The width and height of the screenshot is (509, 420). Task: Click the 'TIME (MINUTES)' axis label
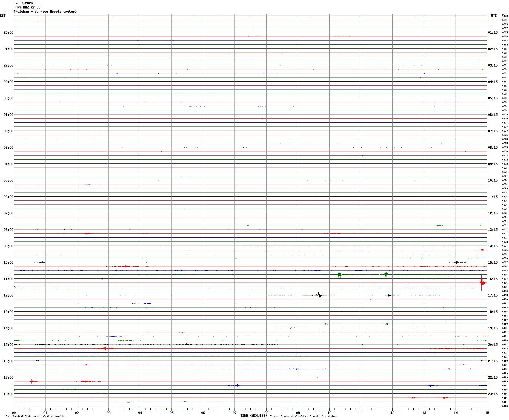click(x=253, y=416)
